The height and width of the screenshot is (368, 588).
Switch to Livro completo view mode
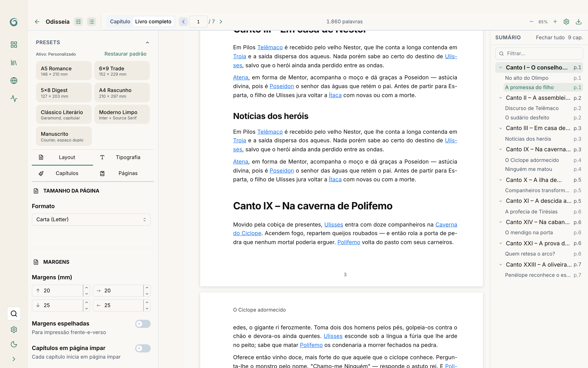(x=153, y=22)
